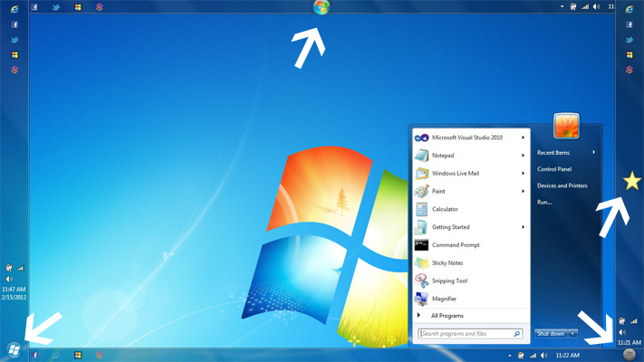Click the Start orb on the top taskbar
The image size is (644, 362).
[x=322, y=7]
